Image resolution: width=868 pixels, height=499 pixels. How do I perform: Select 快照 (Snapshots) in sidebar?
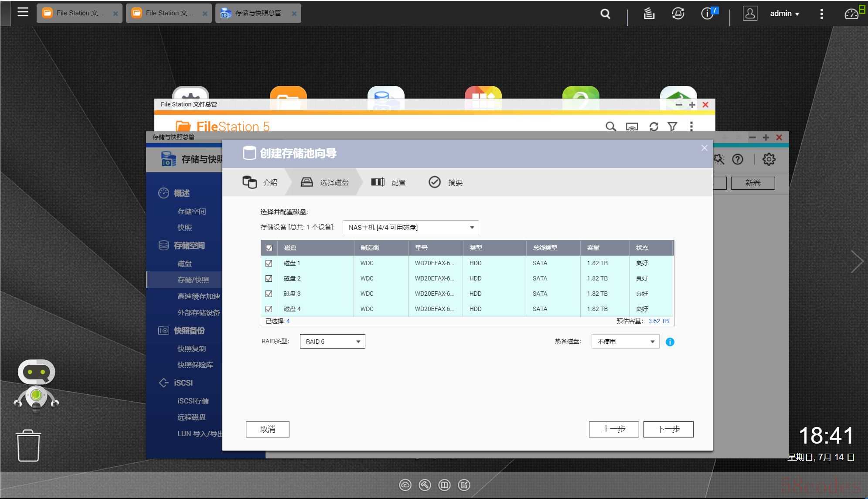(184, 227)
